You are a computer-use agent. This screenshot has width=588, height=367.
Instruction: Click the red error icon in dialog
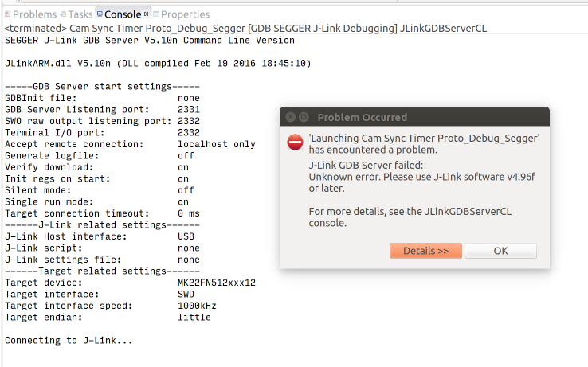pos(295,142)
